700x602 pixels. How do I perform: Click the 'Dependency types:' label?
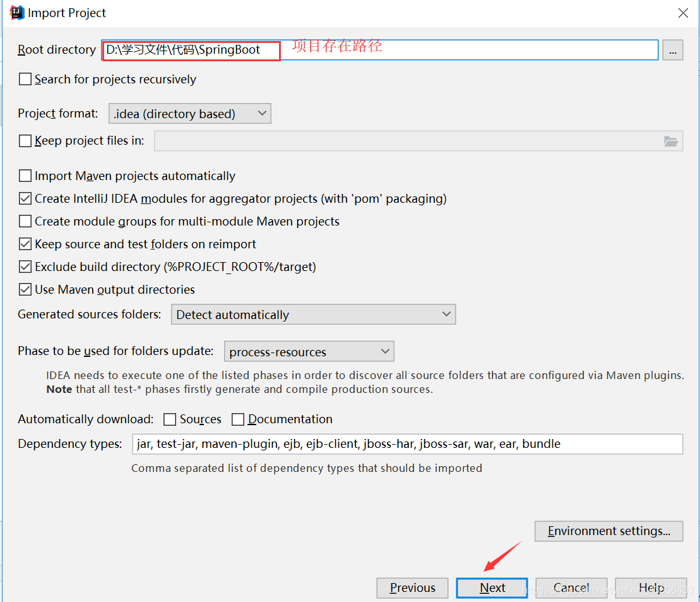tap(69, 444)
